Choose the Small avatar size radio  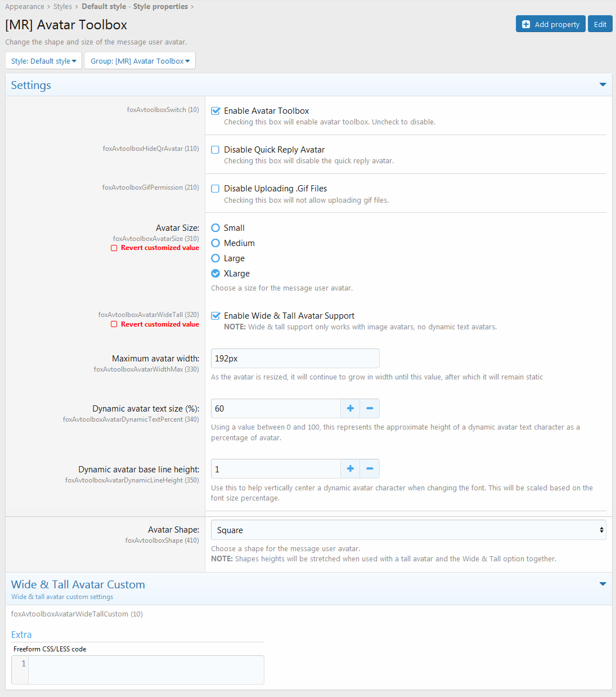(x=215, y=228)
